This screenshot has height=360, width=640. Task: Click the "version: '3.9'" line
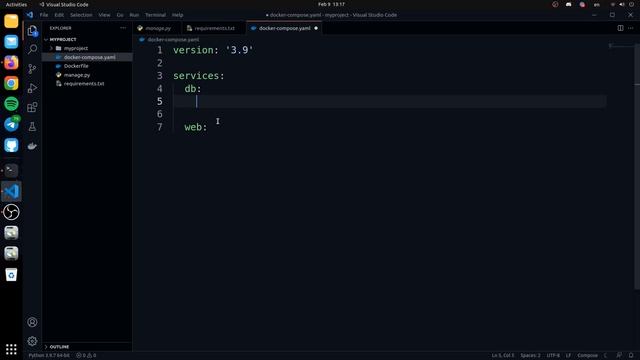click(213, 50)
